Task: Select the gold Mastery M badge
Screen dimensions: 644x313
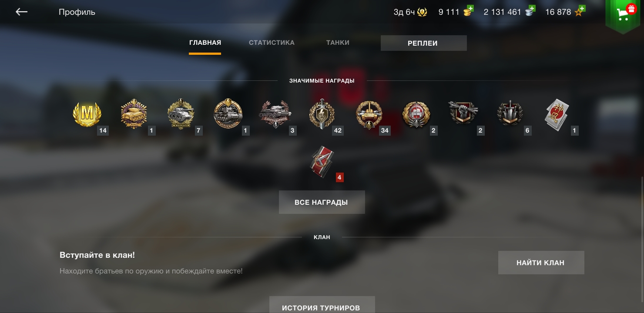Action: click(x=87, y=114)
